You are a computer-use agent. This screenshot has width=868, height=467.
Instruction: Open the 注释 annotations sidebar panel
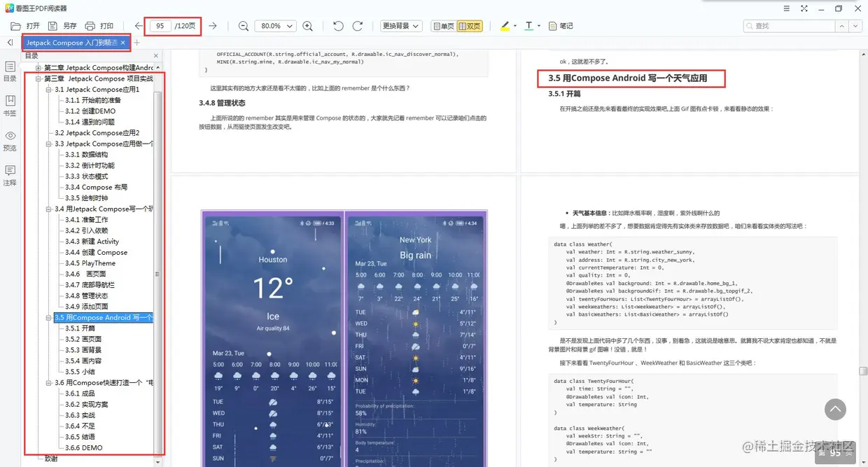[x=10, y=176]
